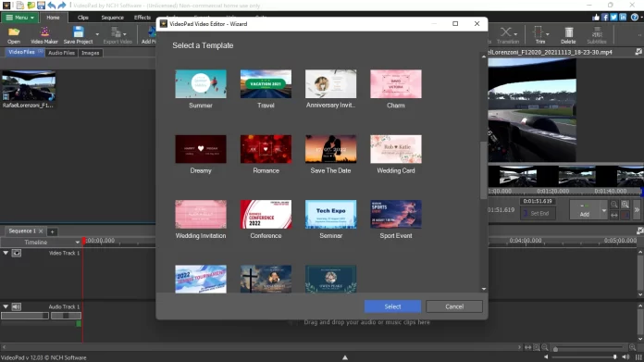Click Cancel in the Wizard dialog
This screenshot has width=644, height=362.
click(454, 306)
